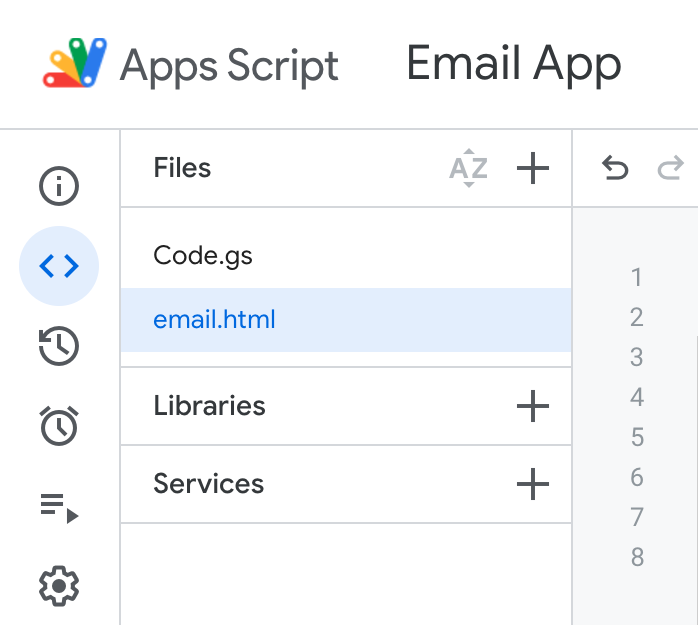
Task: Click line number 5 in editor gutter
Action: tap(637, 437)
